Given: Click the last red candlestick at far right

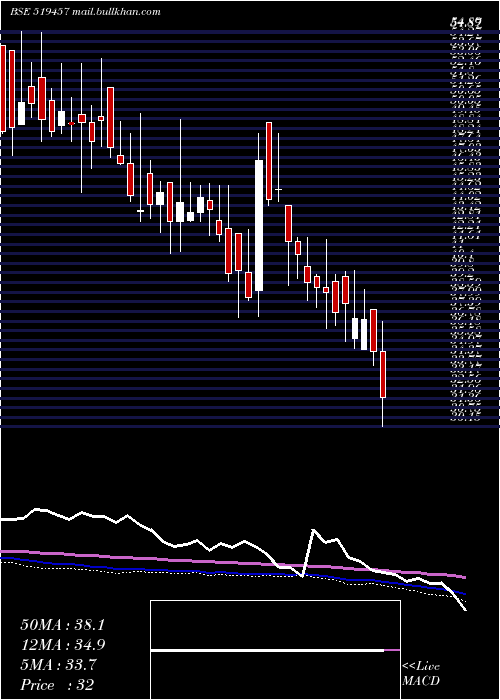Looking at the screenshot, I should coord(383,374).
